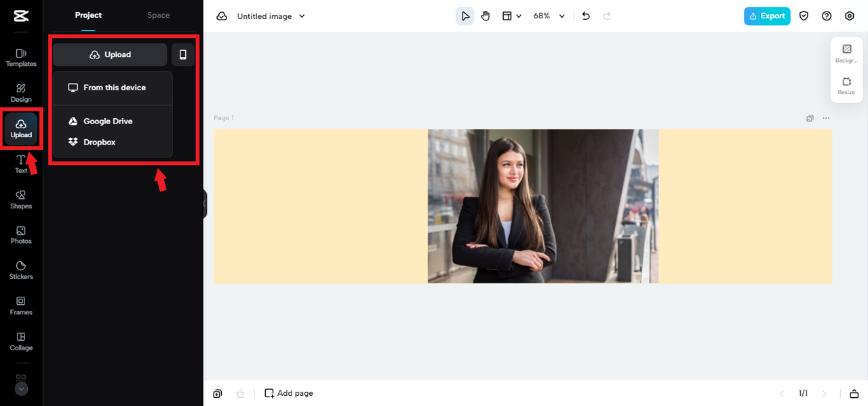Delete page trash icon at bottom

point(240,393)
